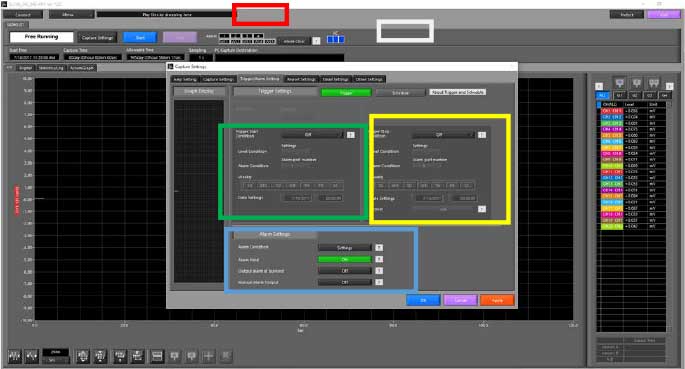Click help icon beside Trigger Start Condition
The height and width of the screenshot is (369, 685).
350,135
